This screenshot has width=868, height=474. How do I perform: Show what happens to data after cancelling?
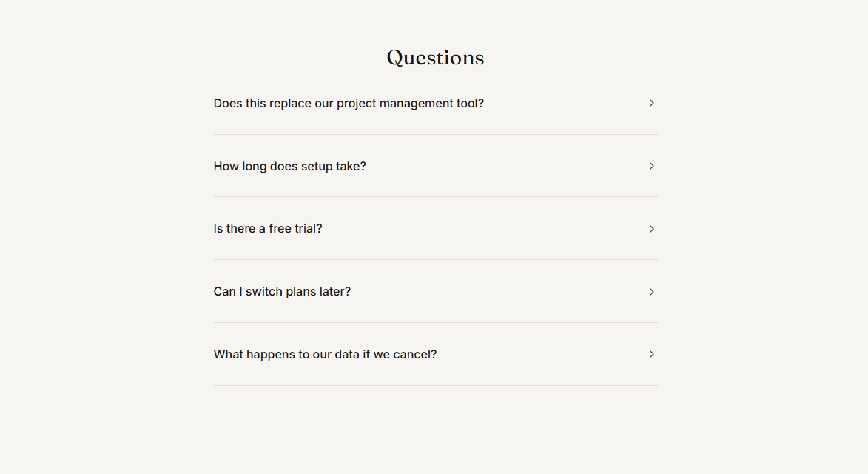pos(435,355)
